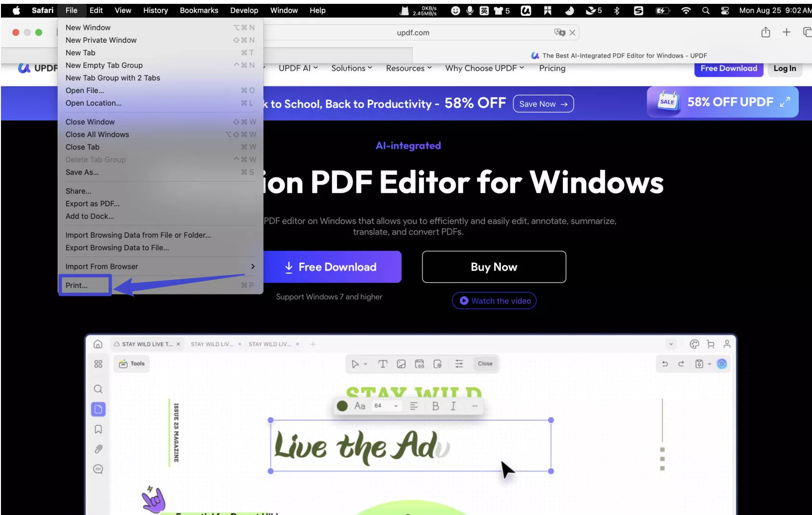Open the Apple menu
Screen dimensions: 812x515
[x=16, y=10]
